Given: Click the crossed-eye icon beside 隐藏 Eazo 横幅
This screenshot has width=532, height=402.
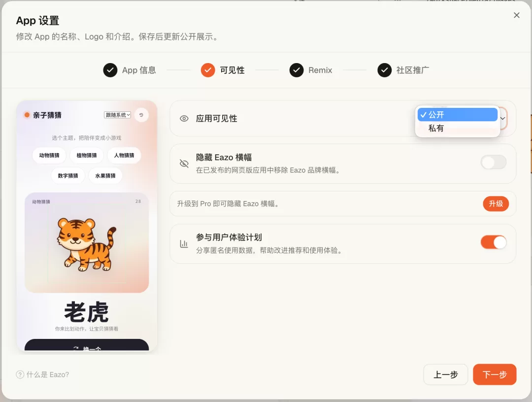Looking at the screenshot, I should (184, 164).
